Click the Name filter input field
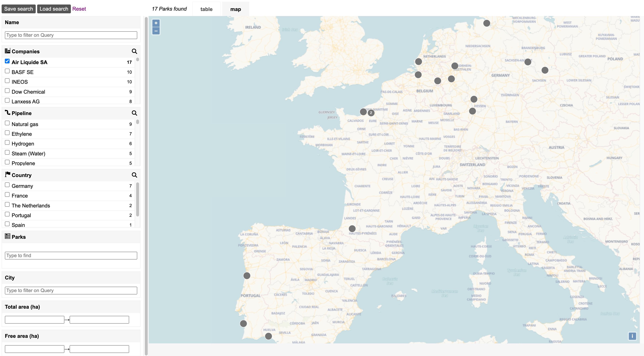Image resolution: width=644 pixels, height=356 pixels. click(71, 35)
